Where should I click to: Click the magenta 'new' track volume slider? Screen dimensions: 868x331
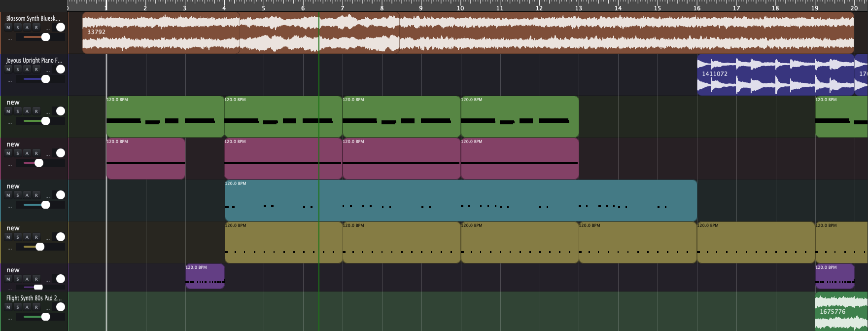40,163
